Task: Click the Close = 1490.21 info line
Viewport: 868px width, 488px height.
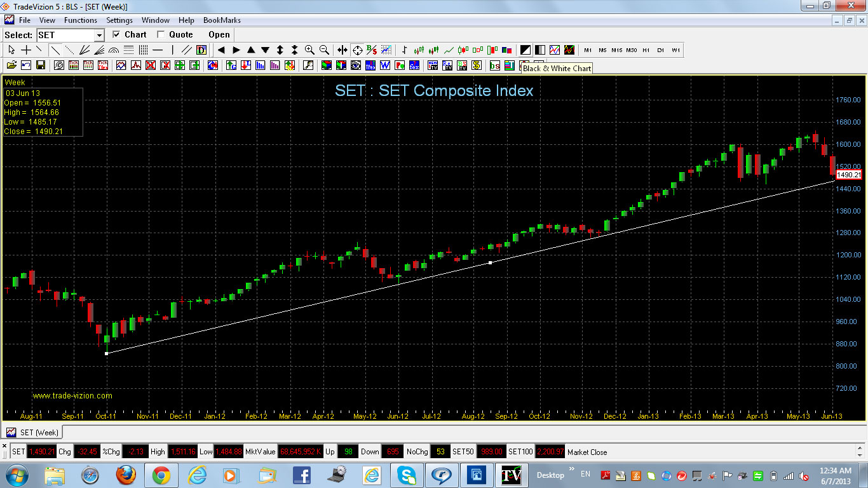Action: pyautogui.click(x=33, y=132)
